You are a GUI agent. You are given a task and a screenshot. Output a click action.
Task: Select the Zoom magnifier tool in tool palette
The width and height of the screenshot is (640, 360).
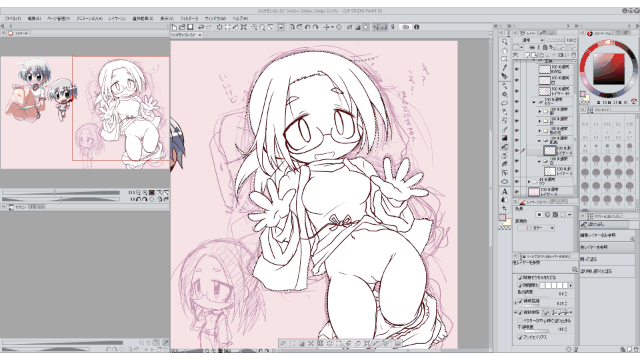[504, 42]
